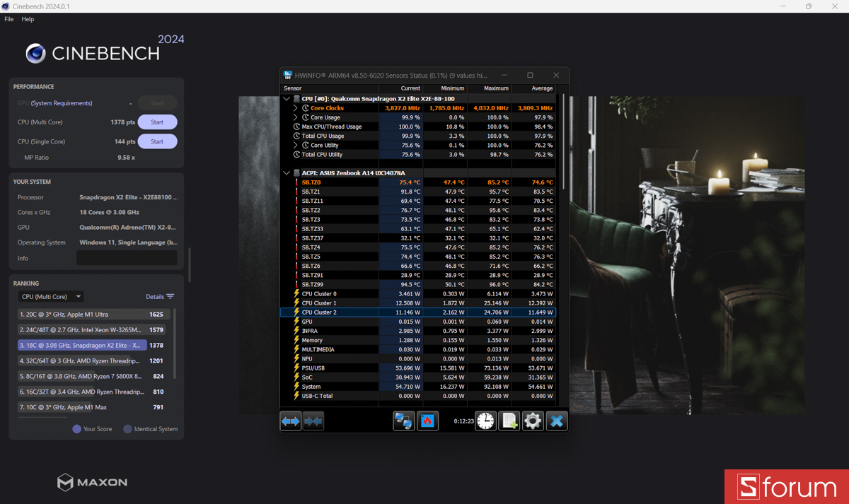Click the Identical System legend item
The image size is (849, 504).
151,429
